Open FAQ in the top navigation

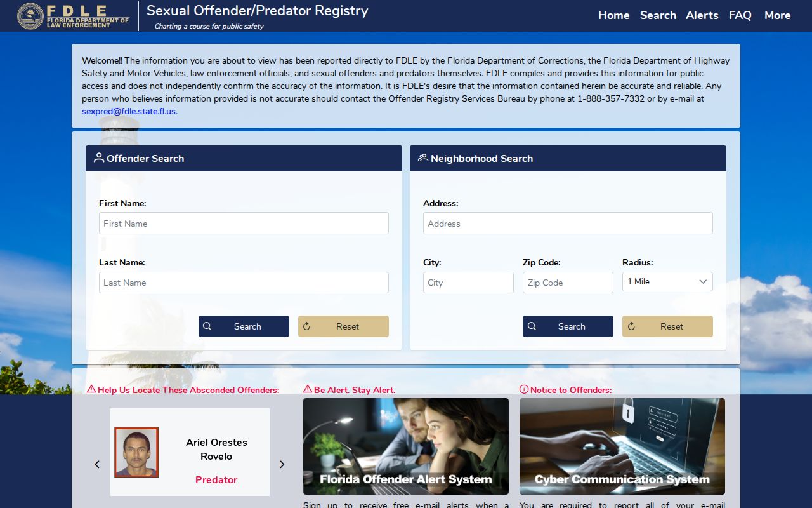click(x=740, y=15)
